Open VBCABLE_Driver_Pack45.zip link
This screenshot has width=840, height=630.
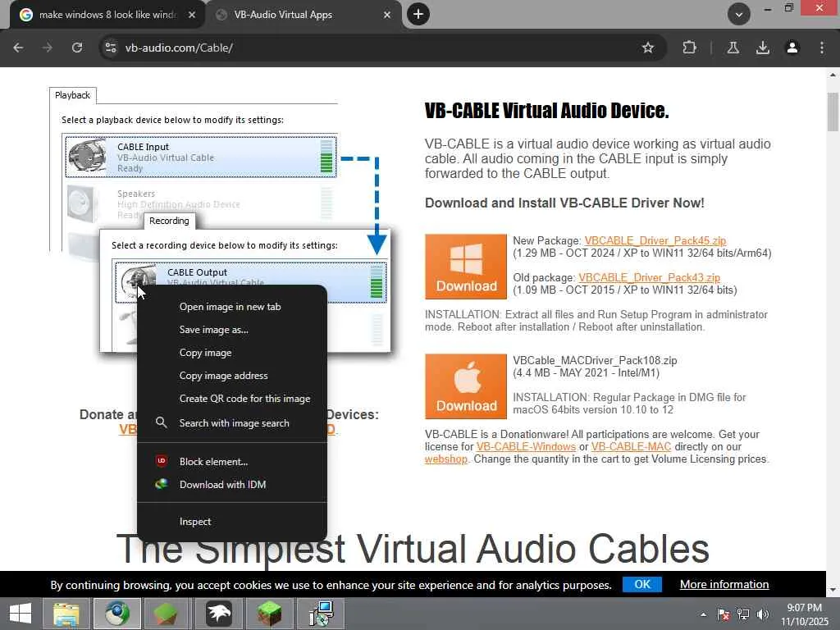click(655, 240)
